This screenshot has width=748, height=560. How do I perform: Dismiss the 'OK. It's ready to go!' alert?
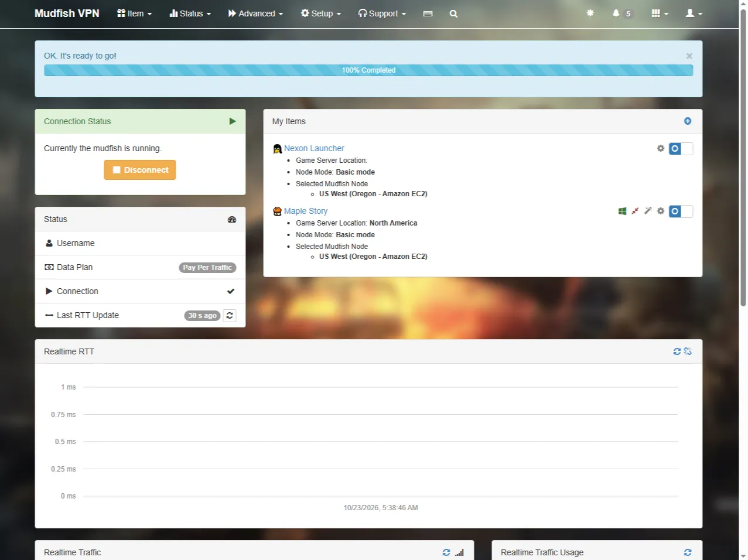[689, 56]
